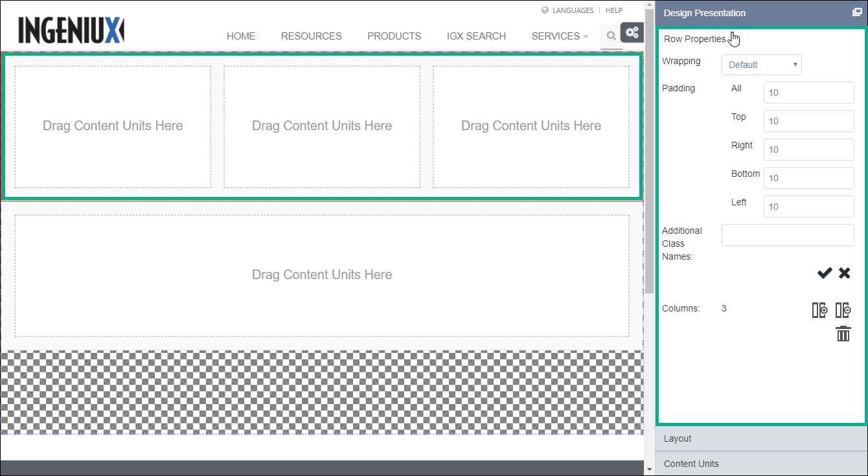The height and width of the screenshot is (476, 868).
Task: Click the Ingeniux logo
Action: (71, 30)
